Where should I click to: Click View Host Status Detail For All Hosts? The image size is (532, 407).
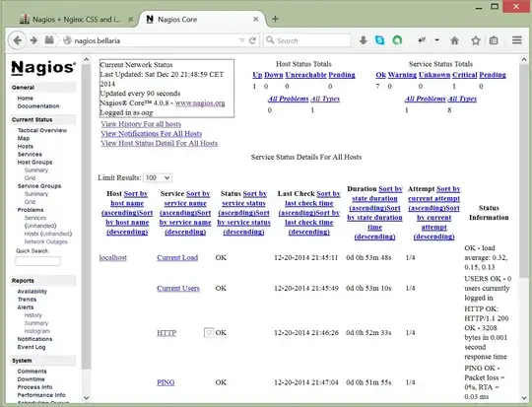(160, 143)
